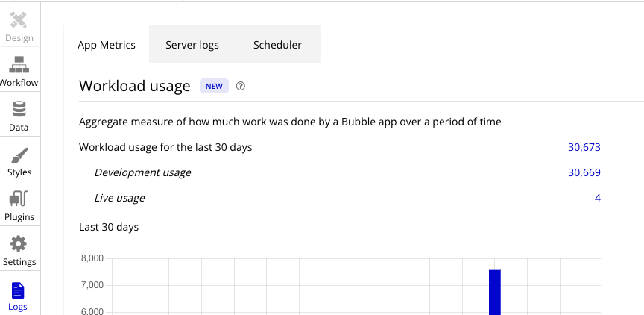Click the tall blue bar in chart

[494, 293]
